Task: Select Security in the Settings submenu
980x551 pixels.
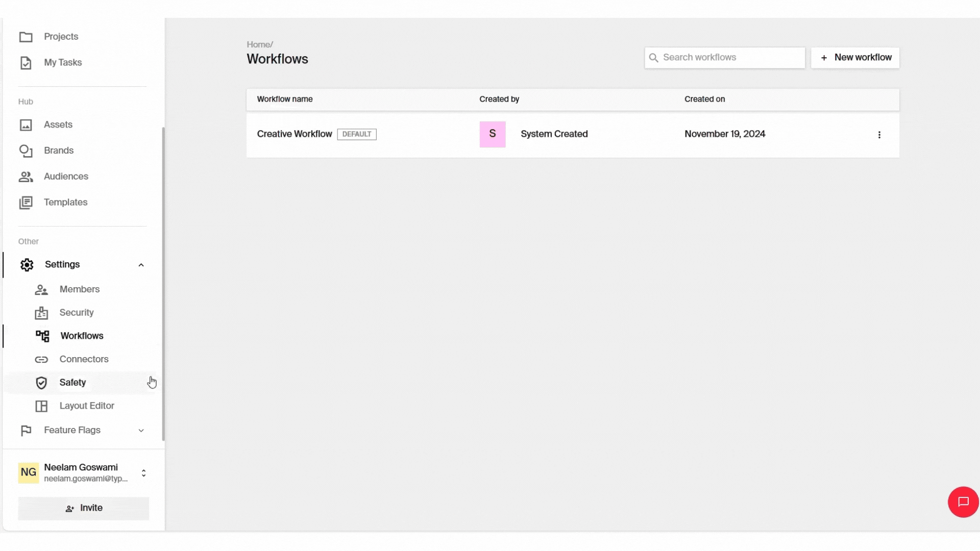Action: (77, 313)
